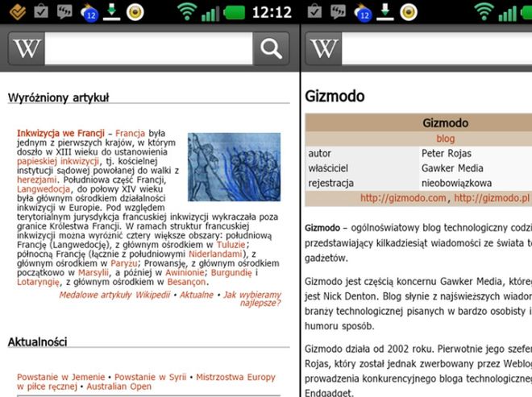Viewport: 532px width, 397px height.
Task: Open the Foursquare checkmark notification icon
Action: point(18,12)
